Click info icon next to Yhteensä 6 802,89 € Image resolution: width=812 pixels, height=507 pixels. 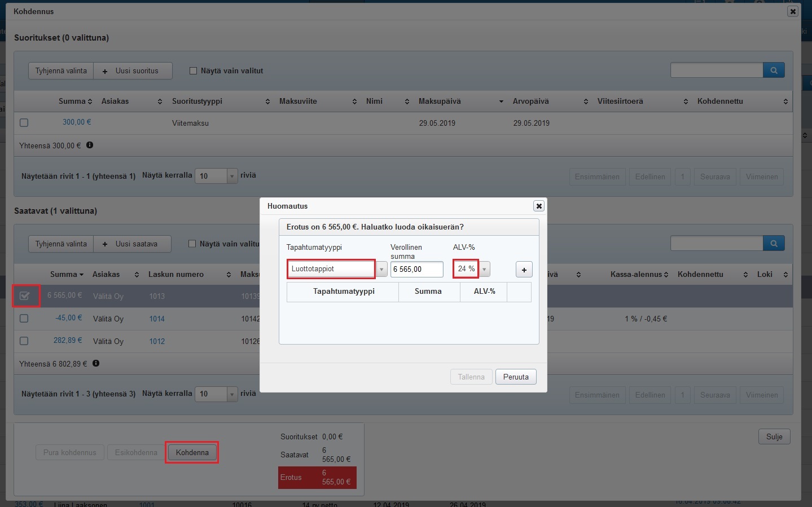(x=96, y=363)
